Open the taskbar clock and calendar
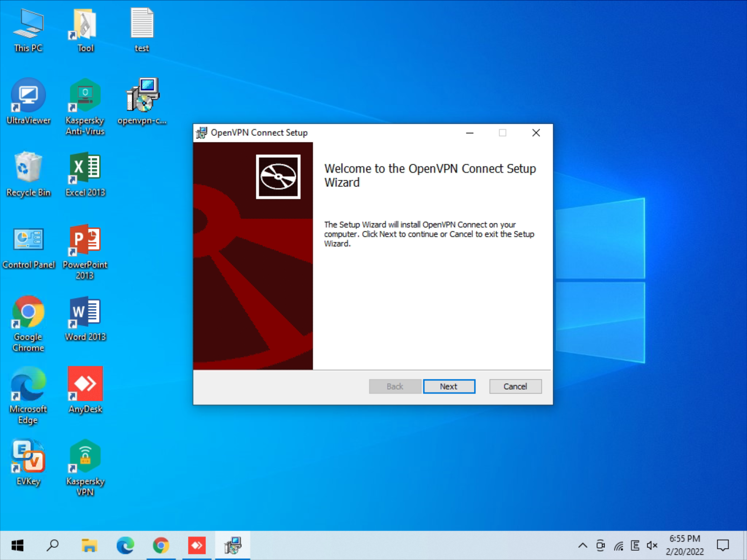 pyautogui.click(x=685, y=545)
